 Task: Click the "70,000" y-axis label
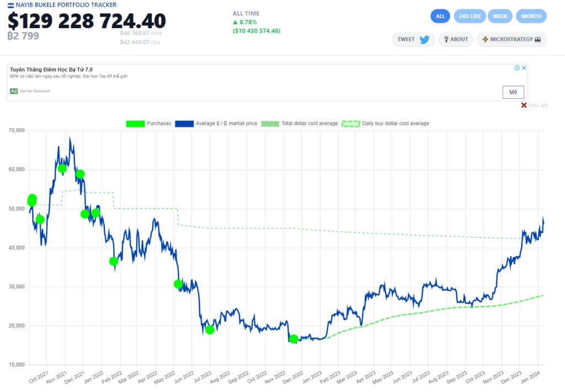coord(17,130)
